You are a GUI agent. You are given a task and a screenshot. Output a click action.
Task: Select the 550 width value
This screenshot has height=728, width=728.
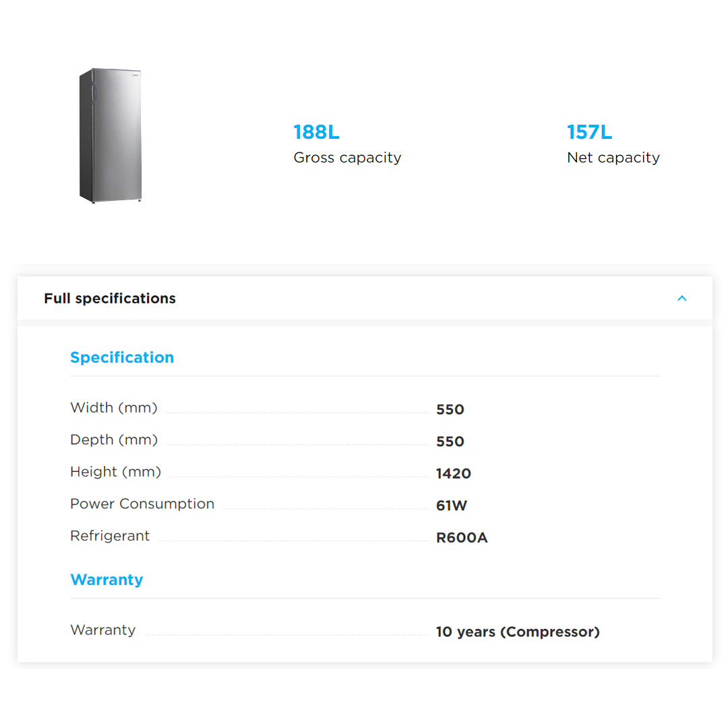[x=450, y=410]
